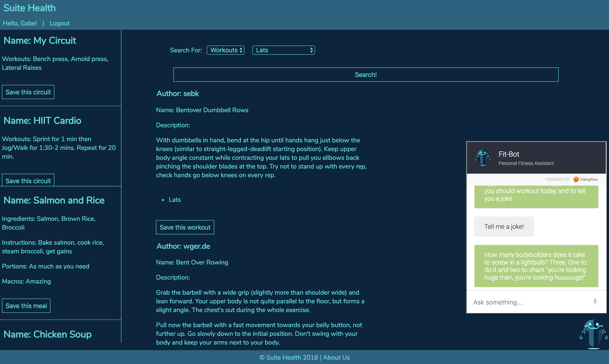Click the Logout link
Screen dimensions: 609x364
tap(59, 23)
